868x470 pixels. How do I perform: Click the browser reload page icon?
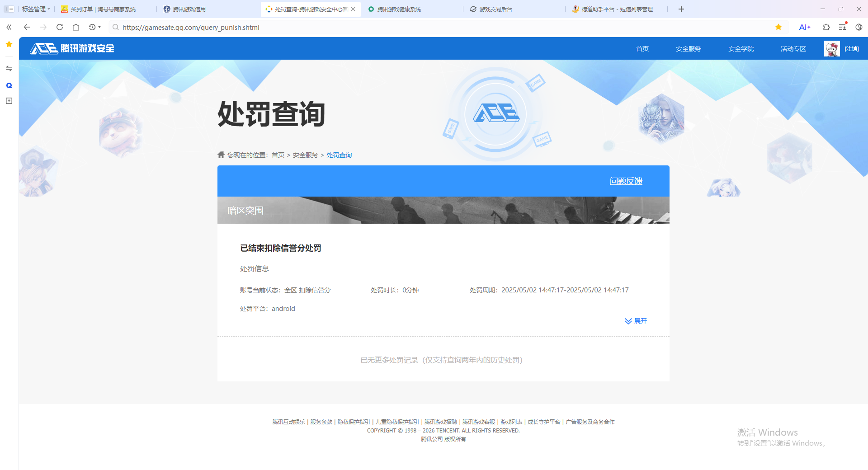coord(60,27)
